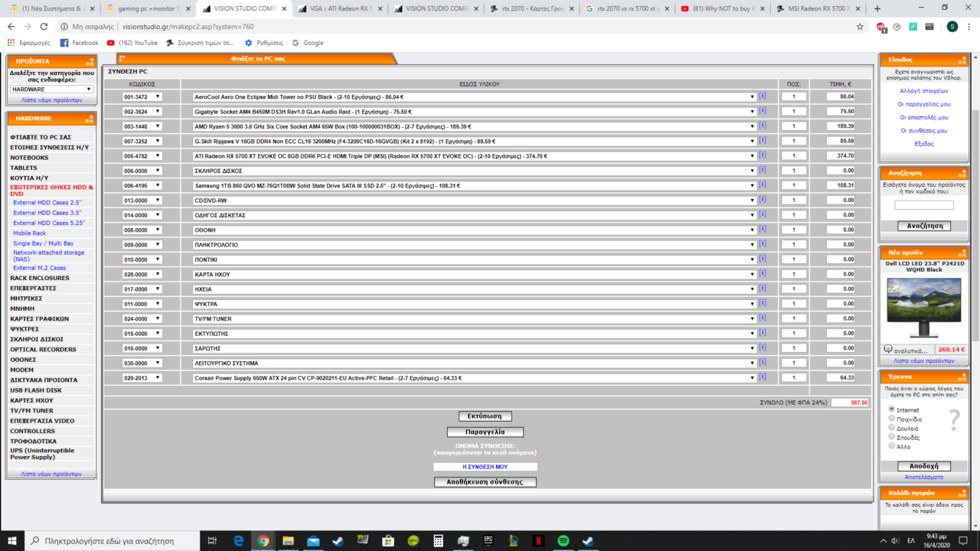980x551 pixels.
Task: Select Σπουδές survey option
Action: (x=892, y=437)
